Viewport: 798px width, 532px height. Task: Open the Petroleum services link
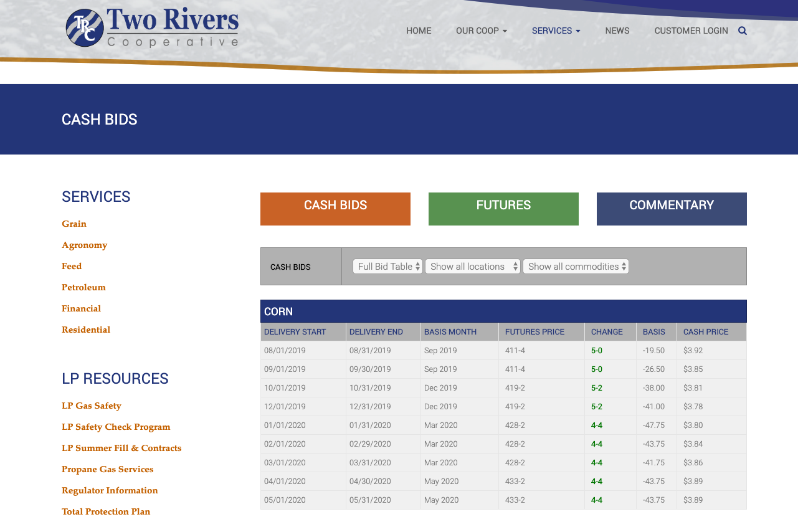[x=83, y=287]
